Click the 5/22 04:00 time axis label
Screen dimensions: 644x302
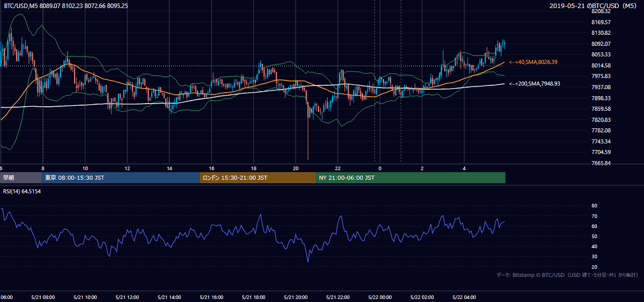point(465,297)
